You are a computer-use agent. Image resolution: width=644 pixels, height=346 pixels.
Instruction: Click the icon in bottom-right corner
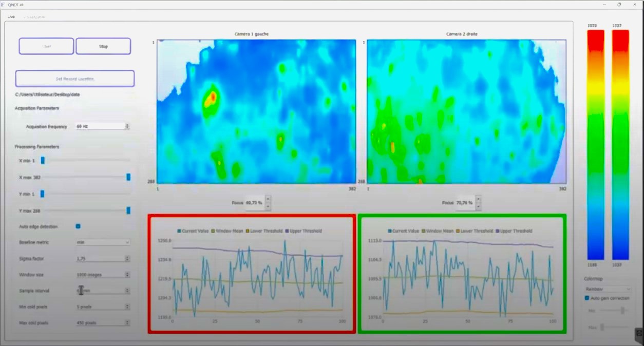(639, 333)
